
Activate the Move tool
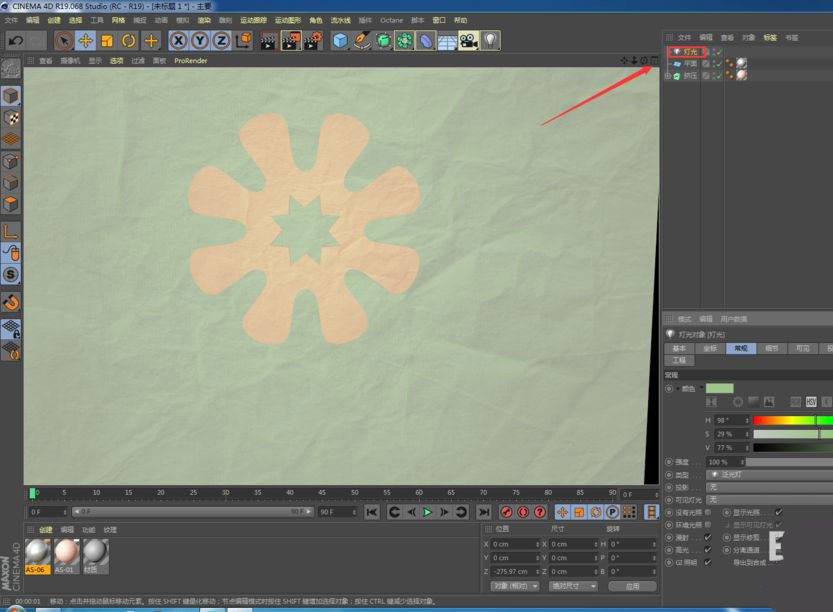[86, 40]
